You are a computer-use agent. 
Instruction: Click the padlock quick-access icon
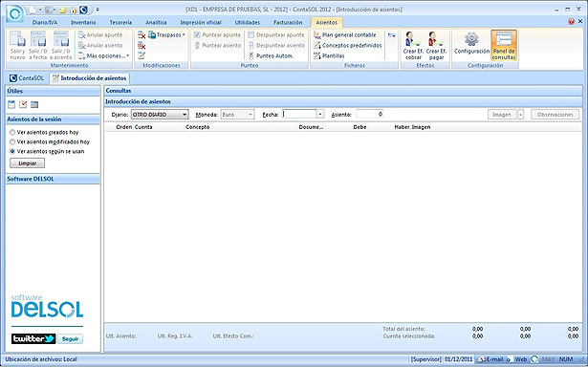73,10
